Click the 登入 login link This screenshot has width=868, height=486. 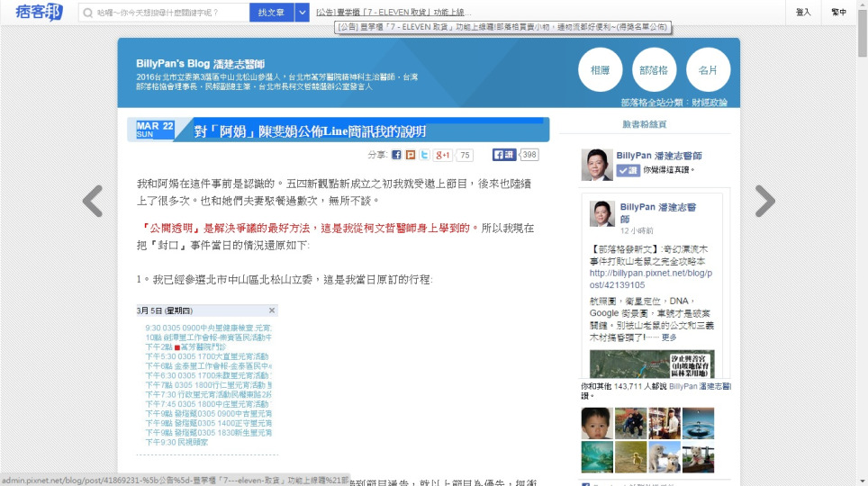coord(803,13)
